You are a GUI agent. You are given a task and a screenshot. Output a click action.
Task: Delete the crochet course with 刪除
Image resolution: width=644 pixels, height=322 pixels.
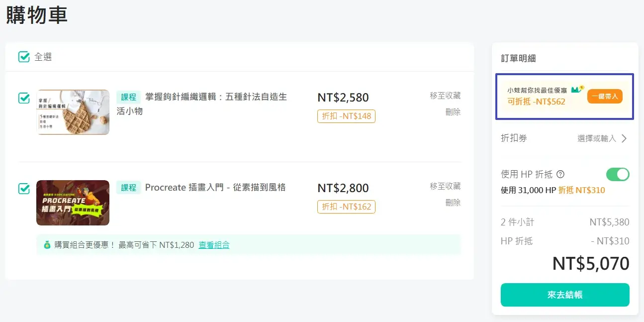coord(453,112)
